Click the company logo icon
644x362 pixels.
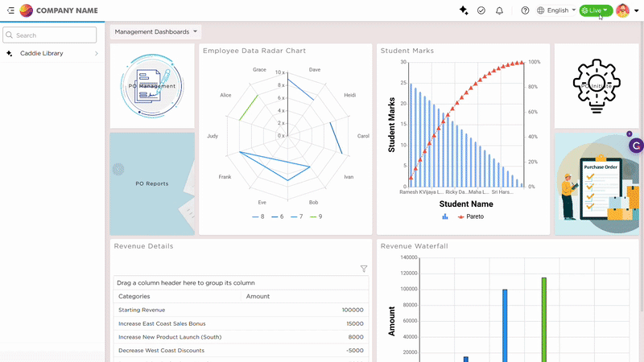click(x=27, y=10)
